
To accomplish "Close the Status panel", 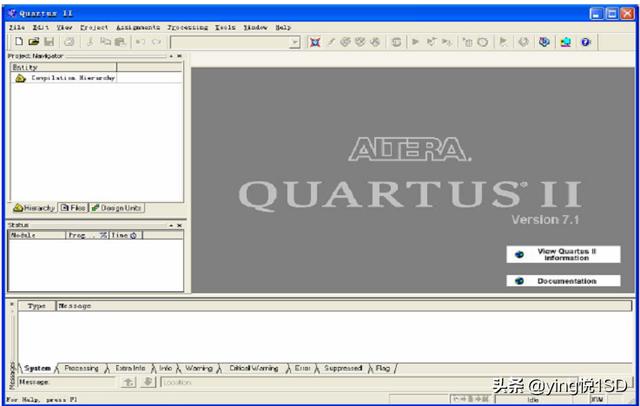I will 179,225.
